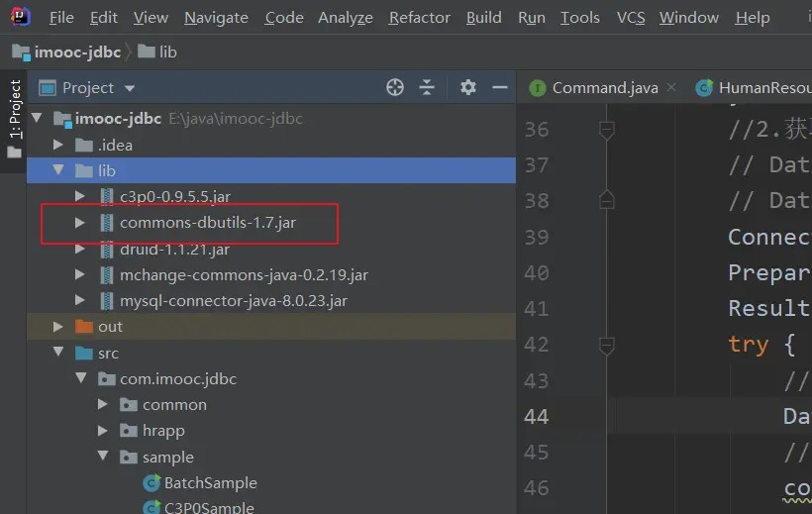812x514 pixels.
Task: Open Project panel gear settings
Action: pyautogui.click(x=468, y=87)
